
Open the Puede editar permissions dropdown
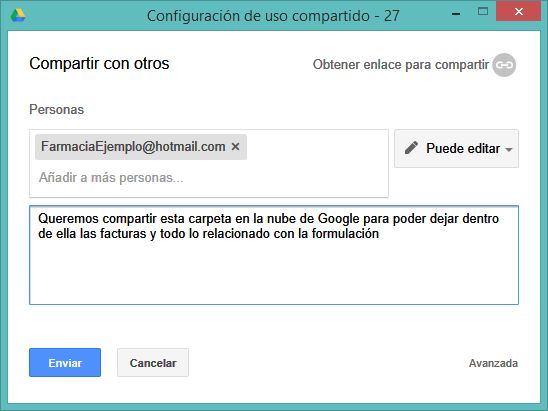tap(456, 149)
